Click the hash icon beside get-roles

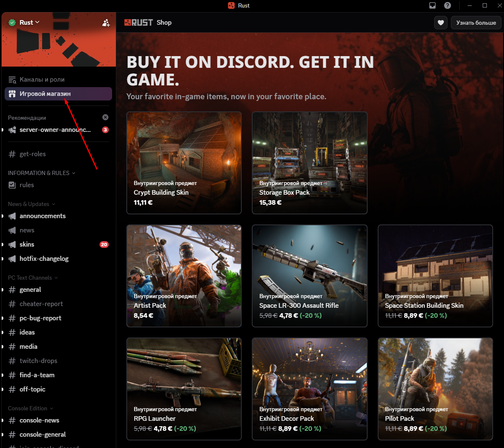12,154
